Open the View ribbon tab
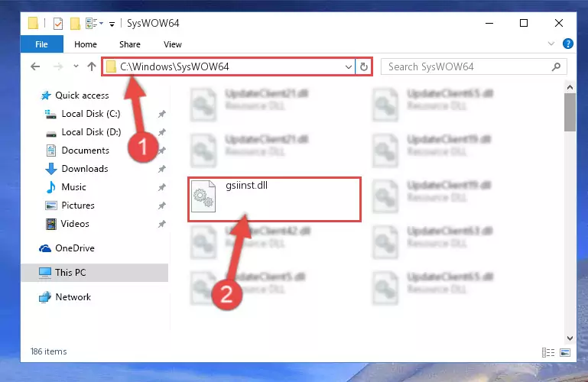The image size is (588, 382). coord(173,44)
